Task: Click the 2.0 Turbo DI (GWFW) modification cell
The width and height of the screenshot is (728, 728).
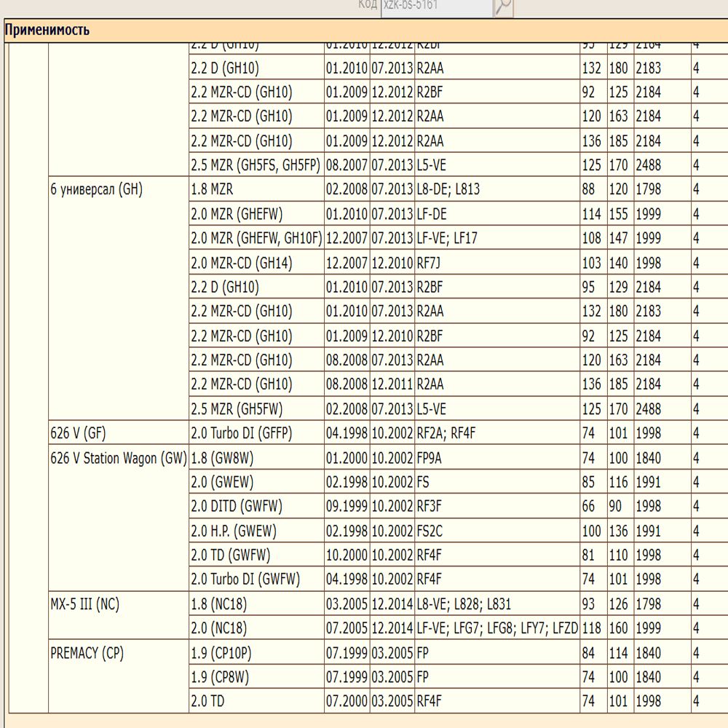Action: pyautogui.click(x=256, y=579)
